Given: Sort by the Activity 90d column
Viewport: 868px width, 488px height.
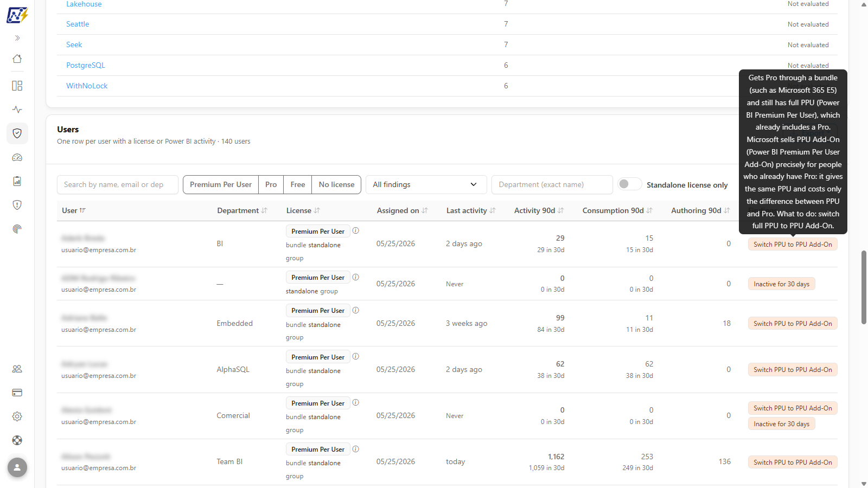Looking at the screenshot, I should [539, 210].
